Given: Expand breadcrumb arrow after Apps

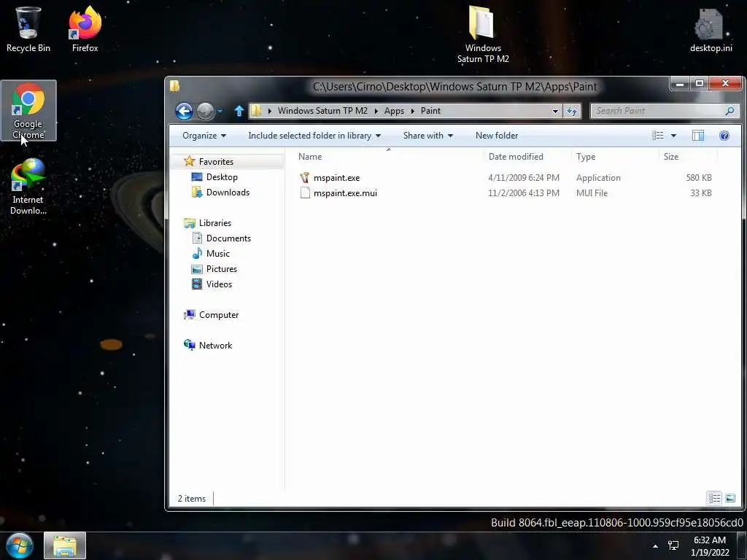Looking at the screenshot, I should 413,111.
